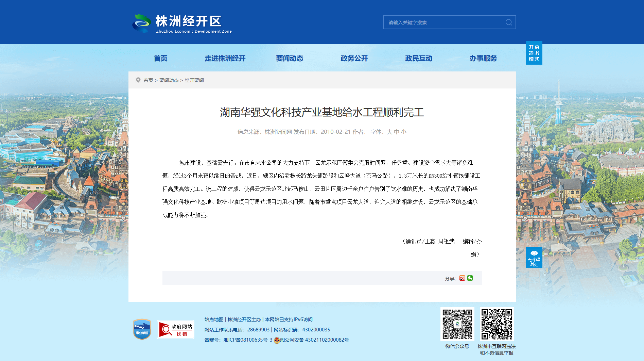Set font size to 小
The width and height of the screenshot is (644, 361).
tap(403, 132)
